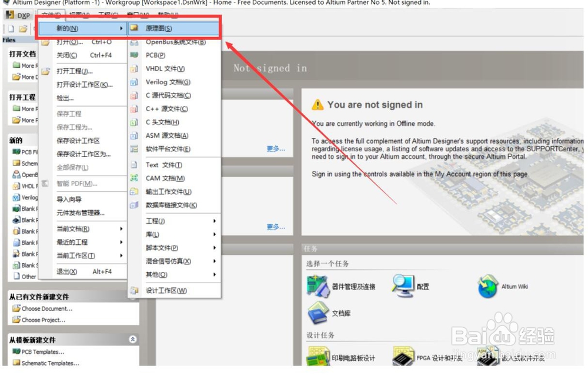Click Choose Document... in Files panel
This screenshot has width=588, height=375.
click(47, 308)
